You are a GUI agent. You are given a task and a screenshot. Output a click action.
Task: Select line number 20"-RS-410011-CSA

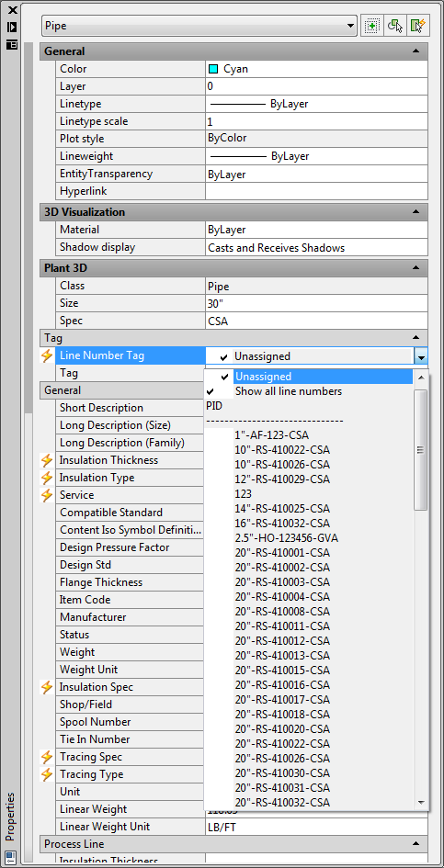tap(282, 626)
